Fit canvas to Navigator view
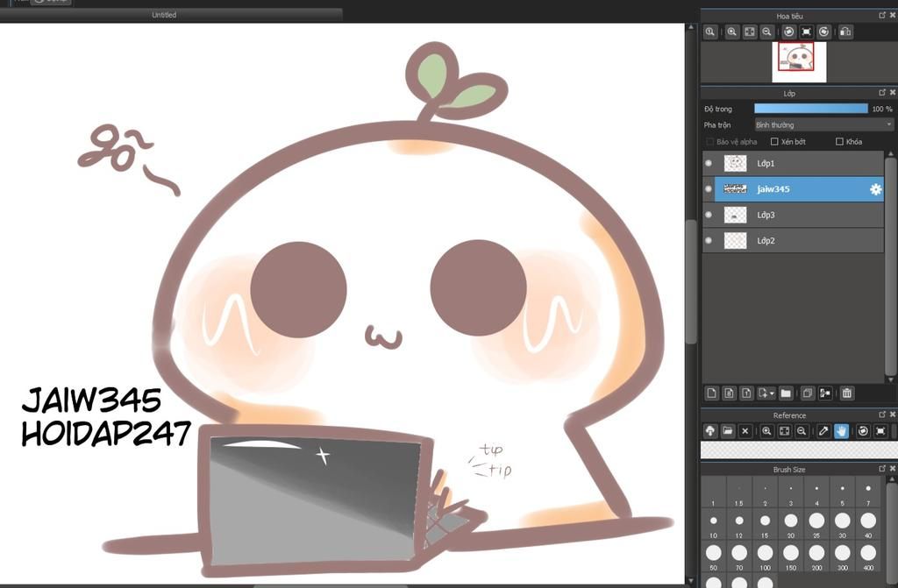898x588 pixels. [749, 32]
